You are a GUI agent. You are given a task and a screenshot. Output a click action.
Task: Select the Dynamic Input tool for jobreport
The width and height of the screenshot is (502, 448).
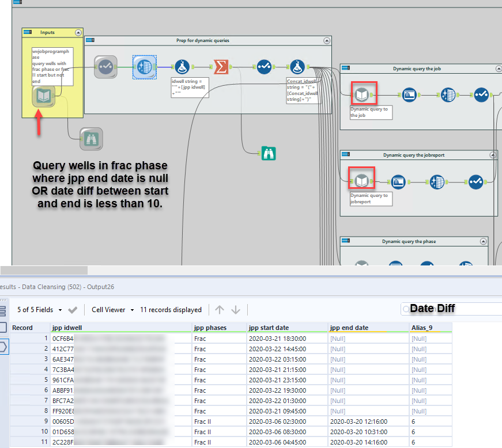(362, 181)
